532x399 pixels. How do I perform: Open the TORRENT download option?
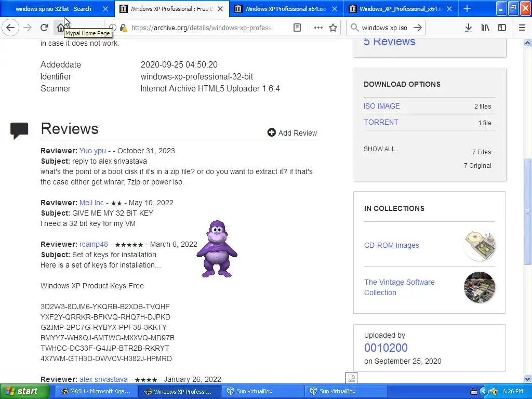point(381,122)
